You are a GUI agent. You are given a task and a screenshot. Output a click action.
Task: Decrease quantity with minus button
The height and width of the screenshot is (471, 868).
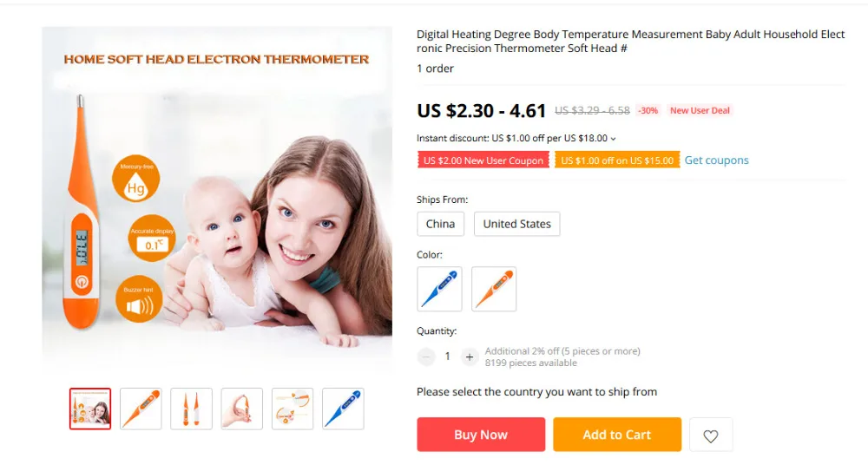[x=426, y=357]
